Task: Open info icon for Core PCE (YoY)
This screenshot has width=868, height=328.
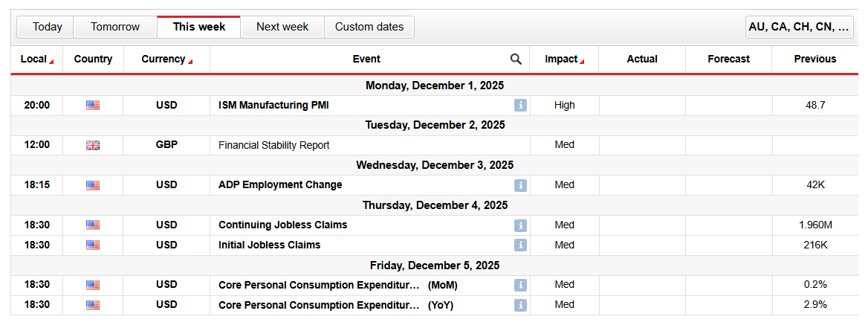Action: 520,305
